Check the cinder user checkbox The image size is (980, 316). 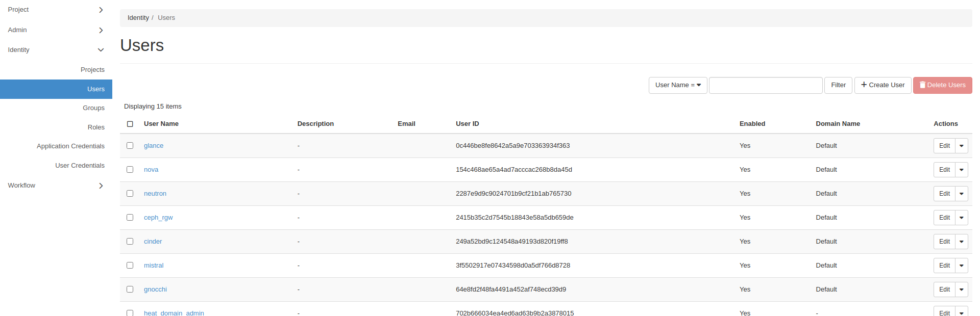click(x=130, y=242)
